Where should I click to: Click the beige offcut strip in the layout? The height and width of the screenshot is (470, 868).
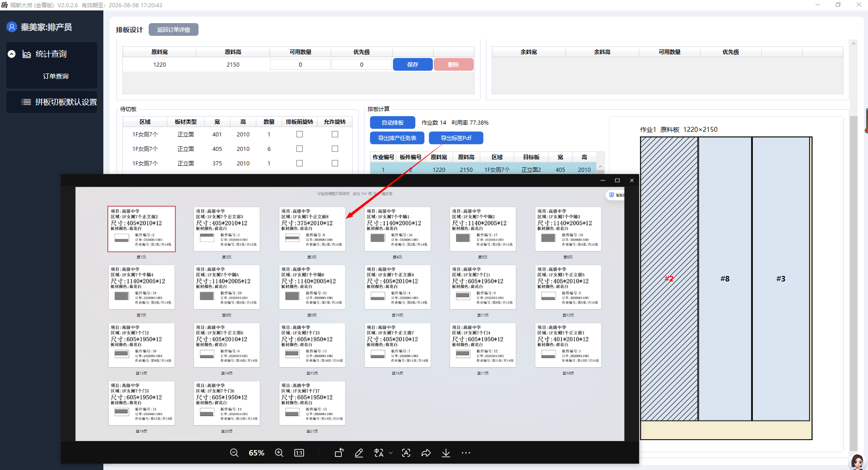726,430
